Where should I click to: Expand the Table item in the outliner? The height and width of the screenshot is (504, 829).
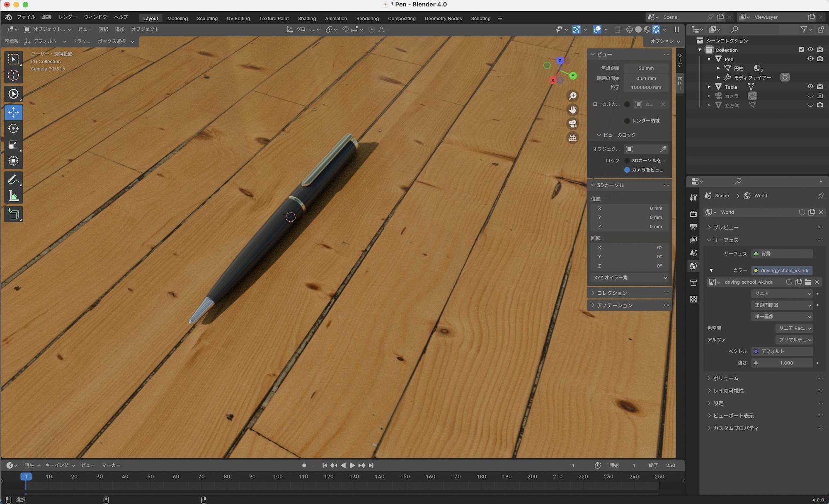coord(709,87)
